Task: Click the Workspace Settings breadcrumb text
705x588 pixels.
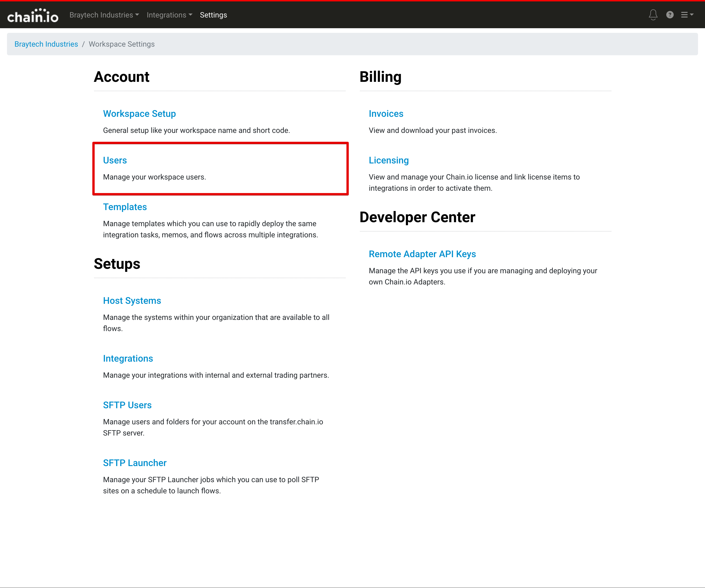Action: tap(121, 44)
